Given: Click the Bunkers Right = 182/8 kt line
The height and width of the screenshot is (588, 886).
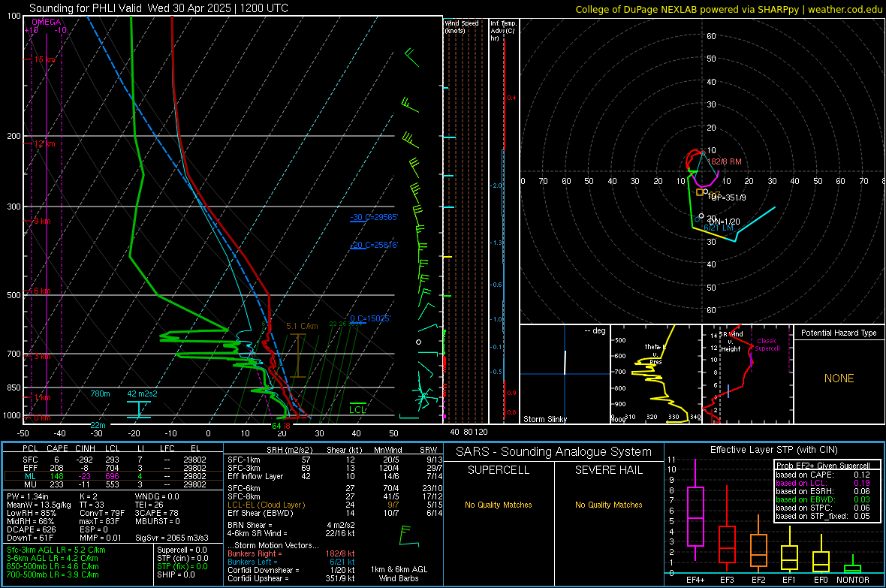Looking at the screenshot, I should (291, 553).
